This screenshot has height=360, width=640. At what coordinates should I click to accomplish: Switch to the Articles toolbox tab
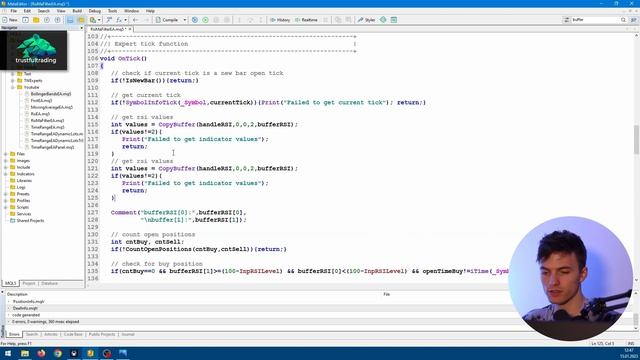pyautogui.click(x=51, y=334)
